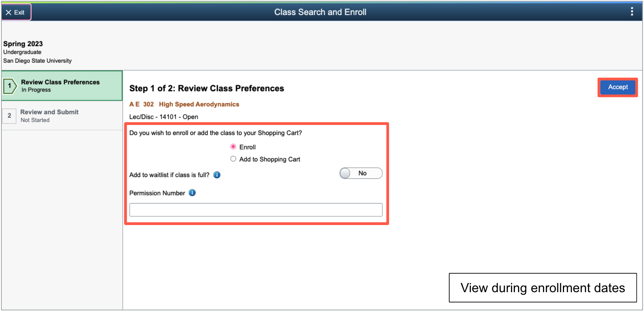Click the waitlist info icon

pos(217,175)
